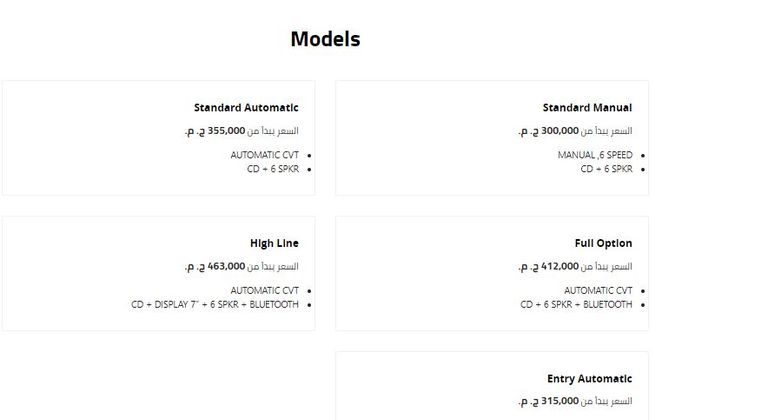Image resolution: width=768 pixels, height=420 pixels.
Task: Select the 355,000 starting price text
Action: (241, 131)
